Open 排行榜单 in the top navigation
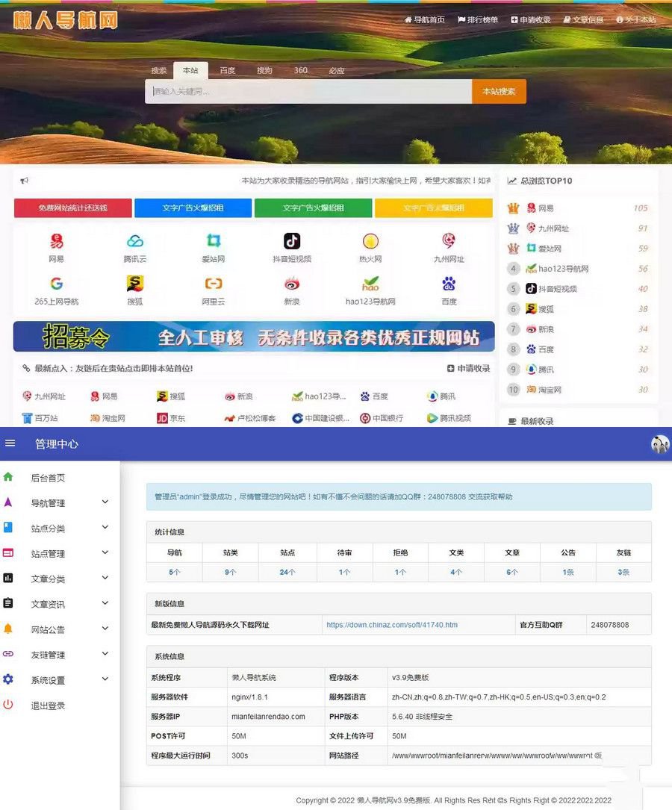 (478, 19)
